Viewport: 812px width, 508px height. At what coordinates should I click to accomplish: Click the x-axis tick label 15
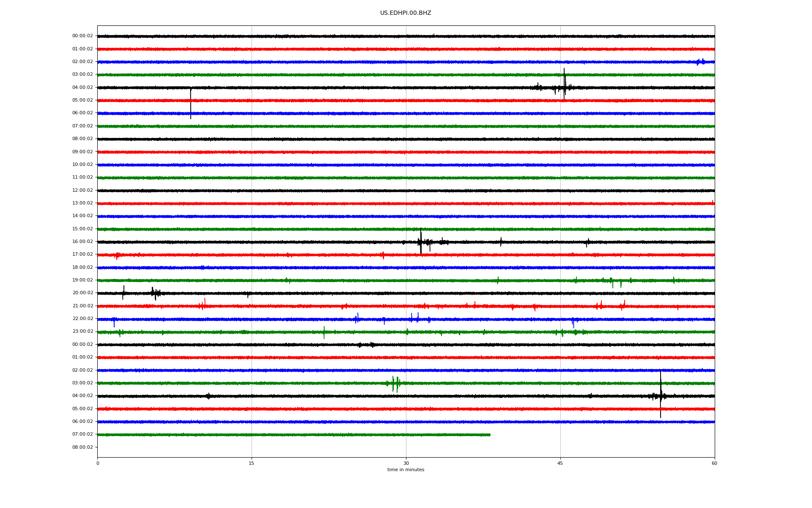[252, 463]
